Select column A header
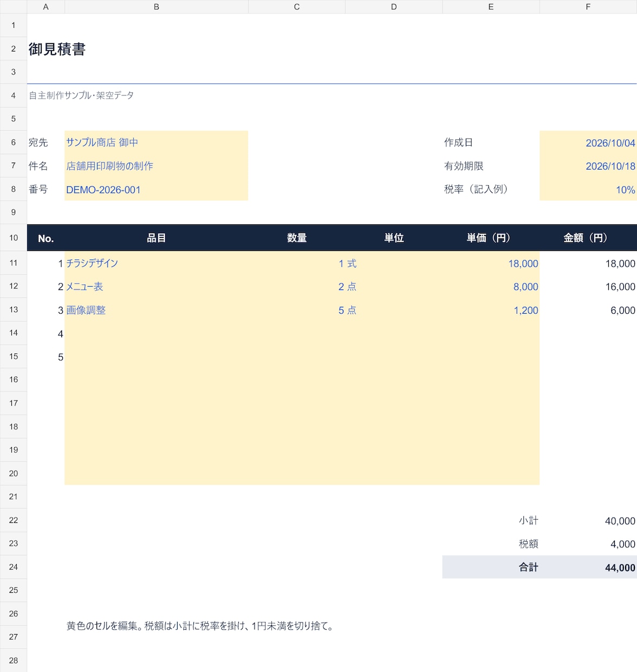Image resolution: width=637 pixels, height=672 pixels. (45, 7)
